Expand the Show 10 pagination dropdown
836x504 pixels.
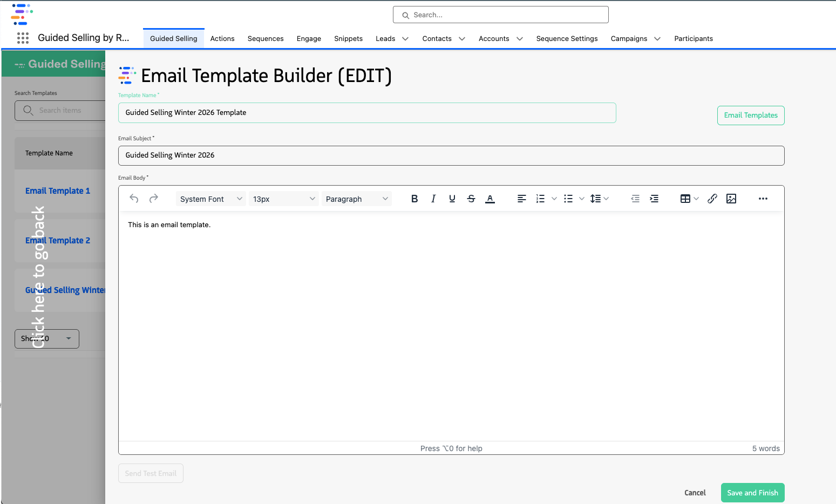click(46, 338)
